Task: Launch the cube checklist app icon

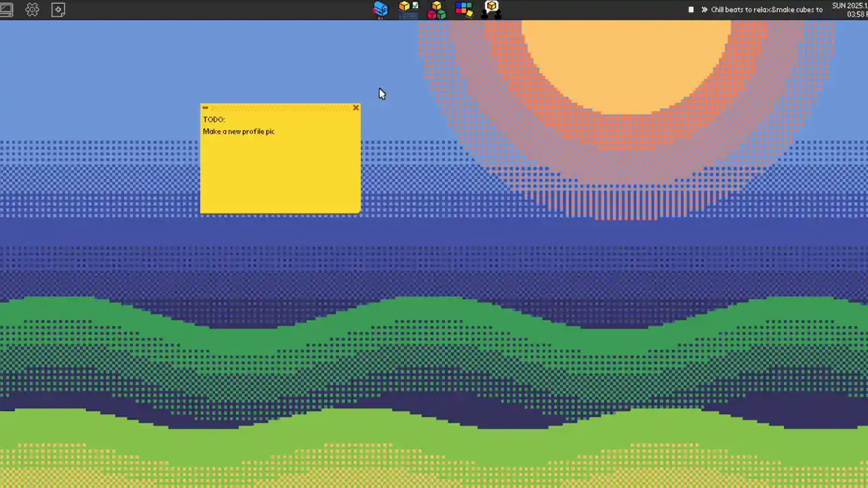Action: [x=408, y=9]
